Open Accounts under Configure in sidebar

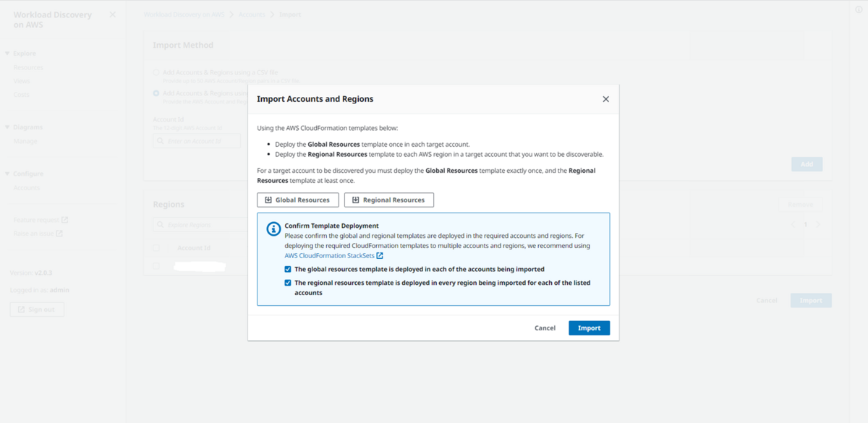click(27, 188)
